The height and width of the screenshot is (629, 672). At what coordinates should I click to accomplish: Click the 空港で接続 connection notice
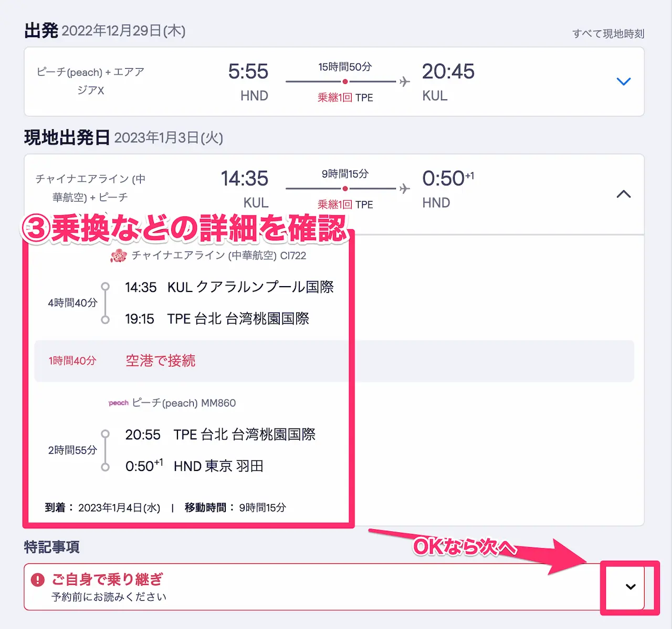(161, 361)
